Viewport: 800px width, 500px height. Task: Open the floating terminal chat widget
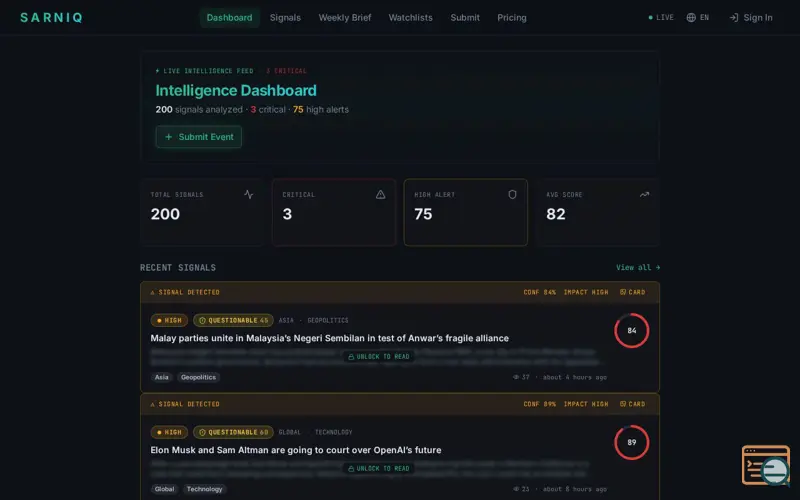(767, 465)
